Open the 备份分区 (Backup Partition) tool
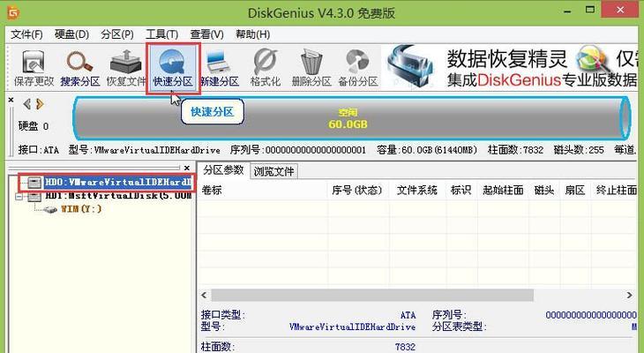Screen dimensions: 644x353 click(x=358, y=68)
